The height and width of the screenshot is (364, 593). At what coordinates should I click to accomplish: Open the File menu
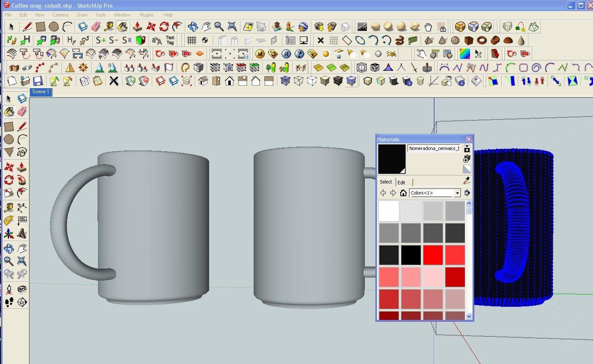click(x=8, y=15)
